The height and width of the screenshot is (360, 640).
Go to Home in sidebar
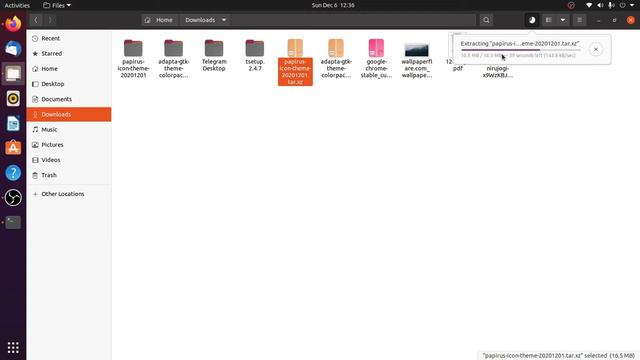pyautogui.click(x=69, y=69)
